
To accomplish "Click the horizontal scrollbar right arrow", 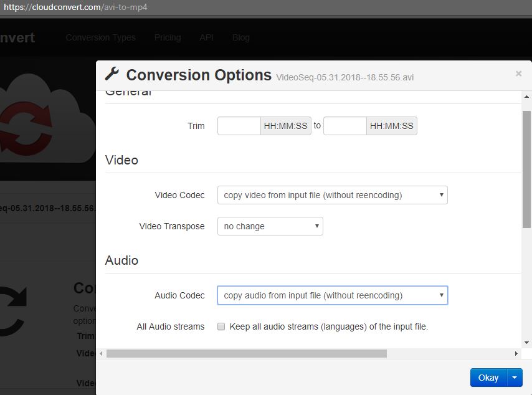I will point(516,353).
